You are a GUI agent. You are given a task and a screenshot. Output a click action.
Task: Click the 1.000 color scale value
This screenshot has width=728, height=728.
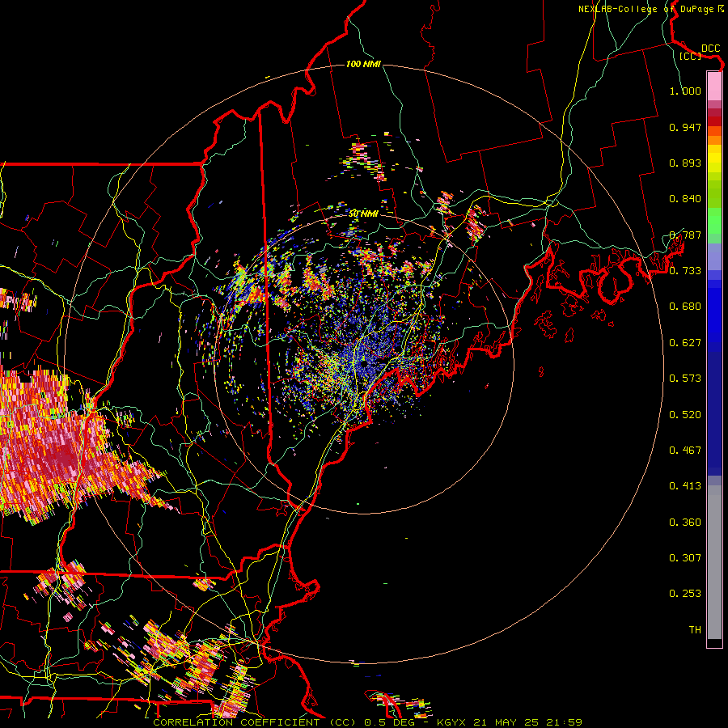tap(685, 91)
